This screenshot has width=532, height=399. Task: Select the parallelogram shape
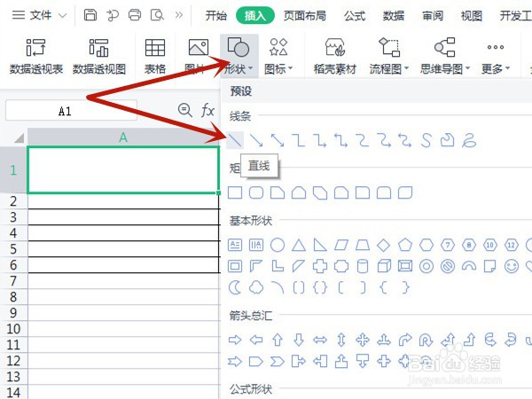pyautogui.click(x=341, y=245)
